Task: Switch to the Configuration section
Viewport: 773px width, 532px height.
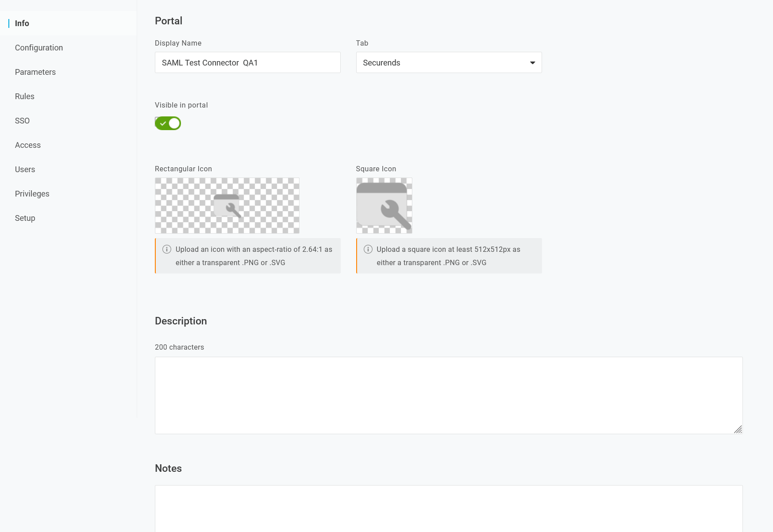Action: coord(39,47)
